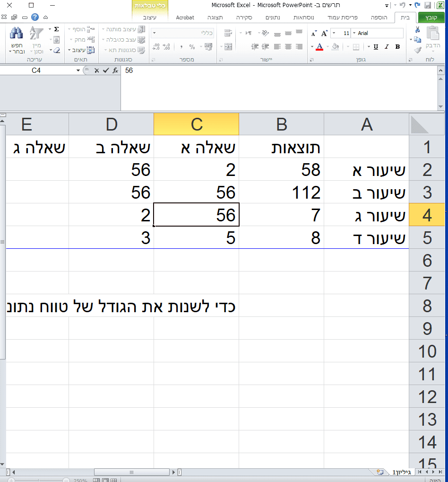Click the fill color paint bucket

tap(336, 47)
